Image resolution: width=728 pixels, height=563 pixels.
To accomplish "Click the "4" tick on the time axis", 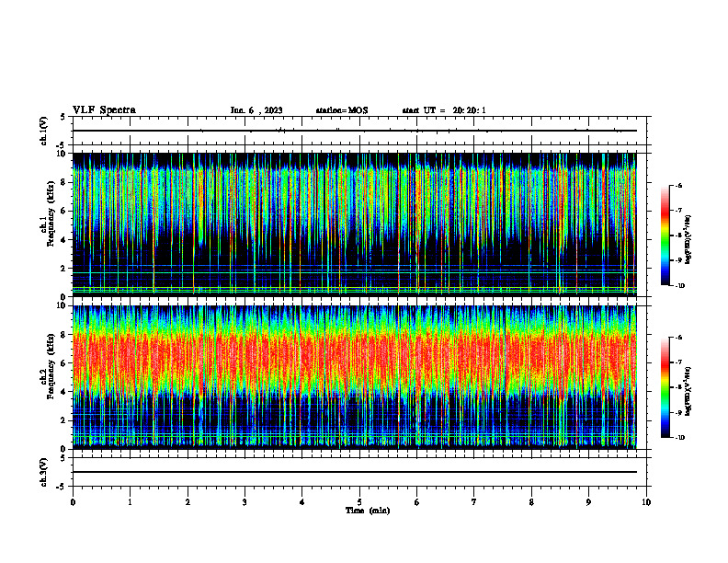I will (302, 502).
